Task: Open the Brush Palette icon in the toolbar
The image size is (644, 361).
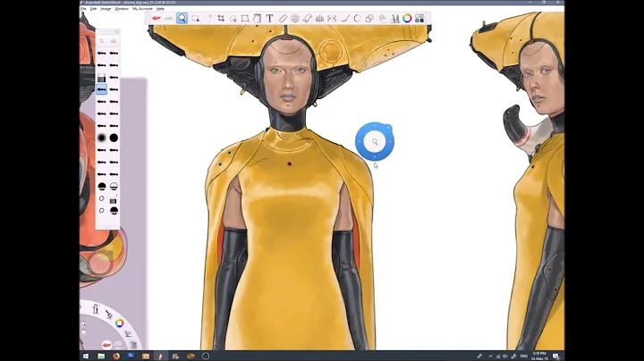Action: pos(394,19)
